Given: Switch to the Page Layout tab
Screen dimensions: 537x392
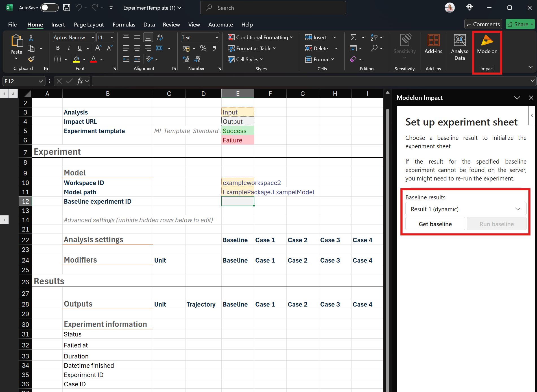Looking at the screenshot, I should pos(89,25).
